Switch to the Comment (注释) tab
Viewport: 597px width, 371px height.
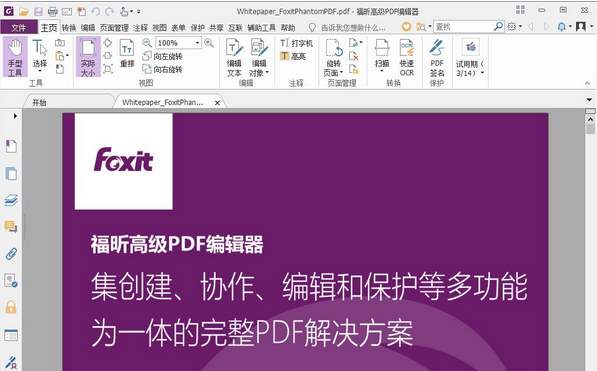140,27
